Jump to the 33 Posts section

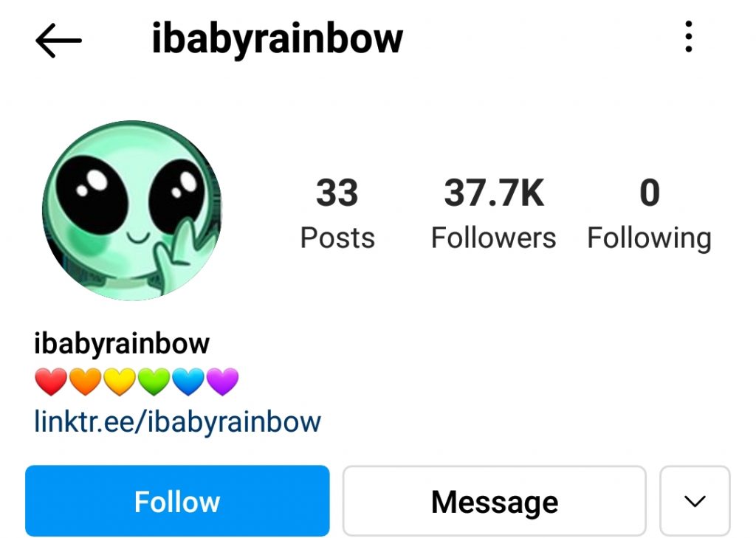coord(337,213)
